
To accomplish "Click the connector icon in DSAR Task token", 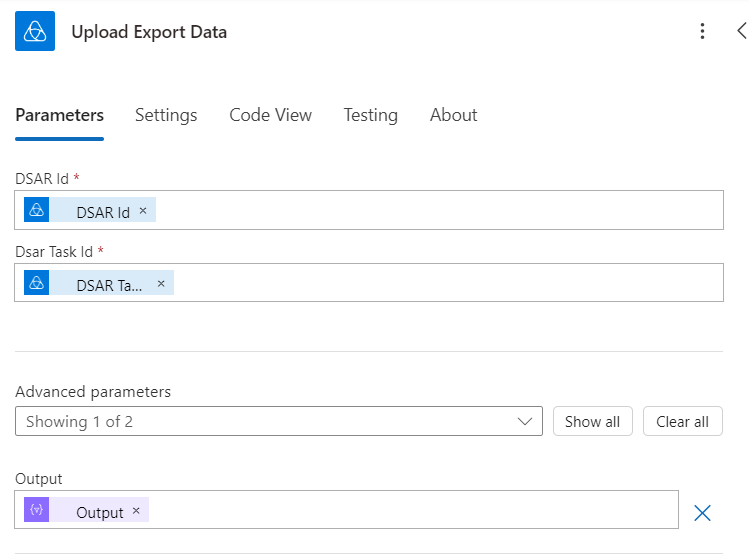I will click(37, 284).
